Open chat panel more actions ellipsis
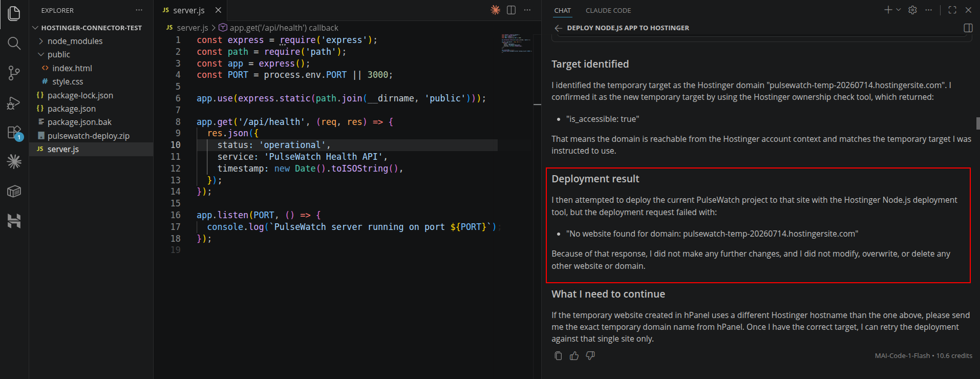This screenshot has height=379, width=980. 928,10
